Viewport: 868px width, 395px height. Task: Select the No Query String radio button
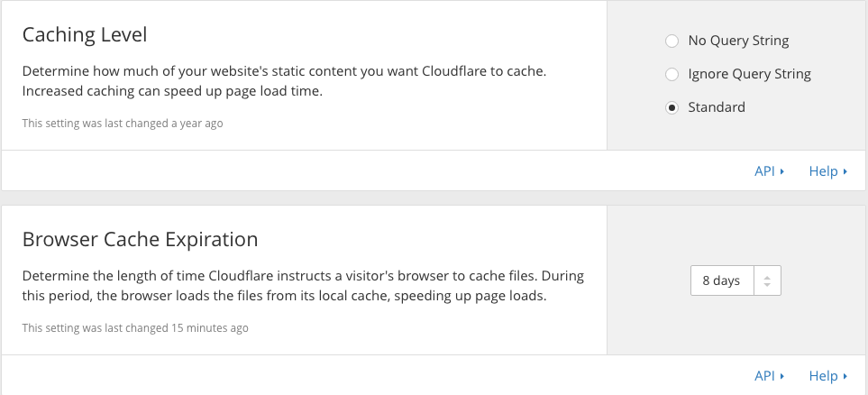(671, 41)
